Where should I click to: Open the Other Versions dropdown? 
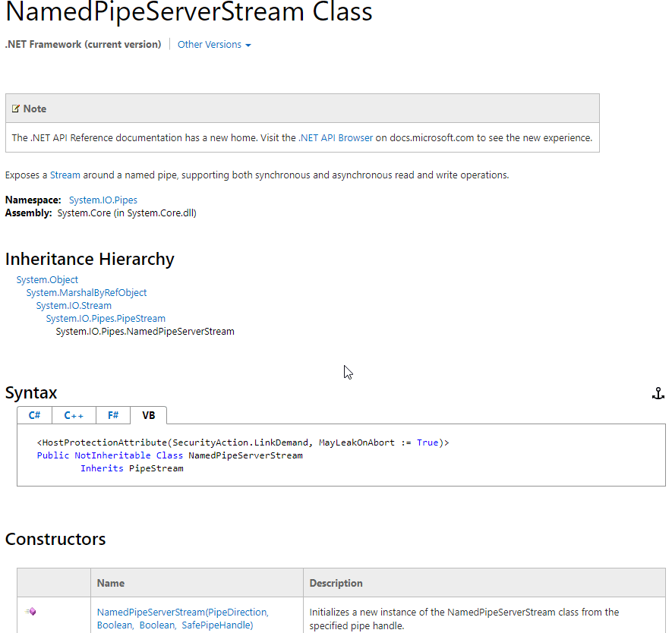(x=213, y=45)
